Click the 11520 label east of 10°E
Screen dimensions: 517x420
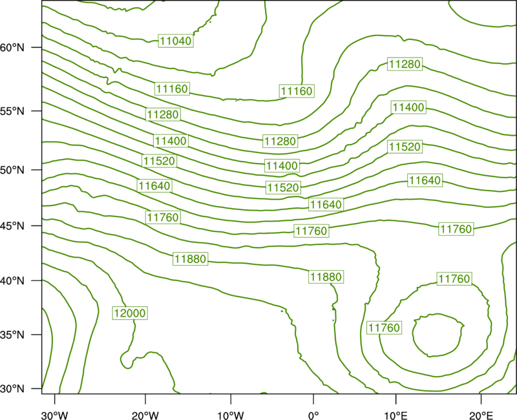[x=405, y=147]
